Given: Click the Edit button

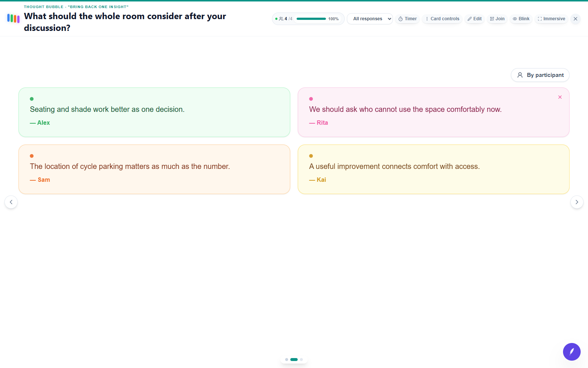Looking at the screenshot, I should (x=474, y=19).
